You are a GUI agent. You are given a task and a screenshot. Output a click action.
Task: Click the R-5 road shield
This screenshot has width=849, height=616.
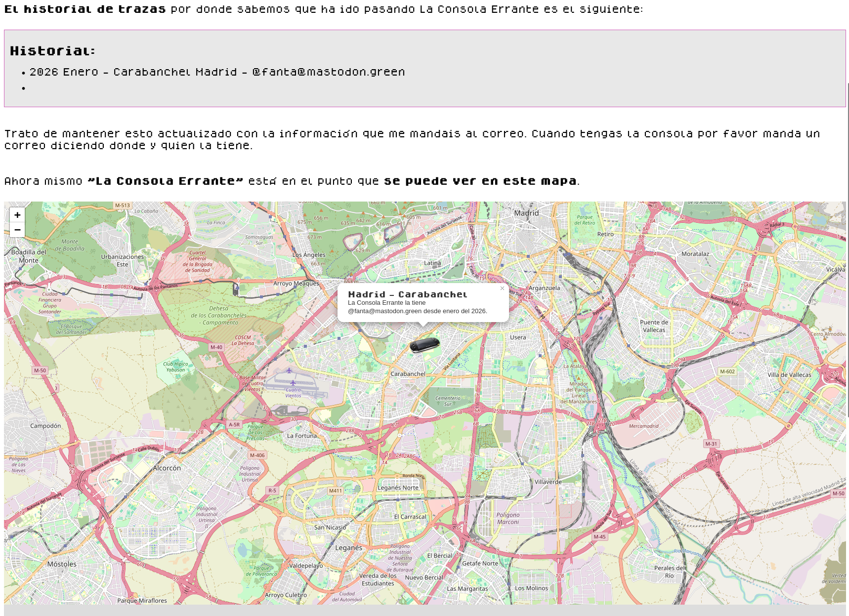272,491
